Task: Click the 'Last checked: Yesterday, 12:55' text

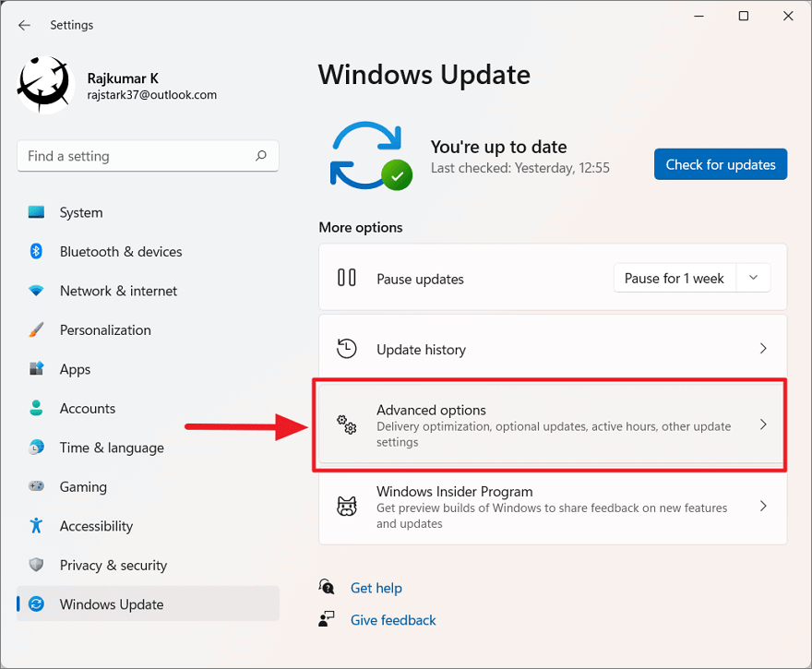Action: [x=519, y=168]
